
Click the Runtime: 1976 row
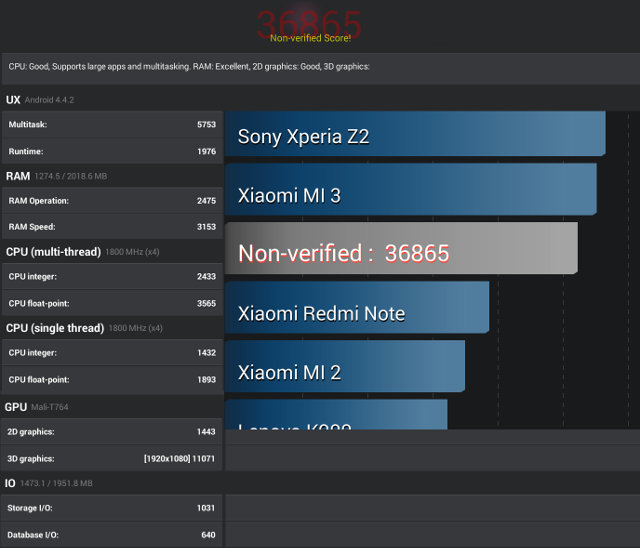point(112,151)
